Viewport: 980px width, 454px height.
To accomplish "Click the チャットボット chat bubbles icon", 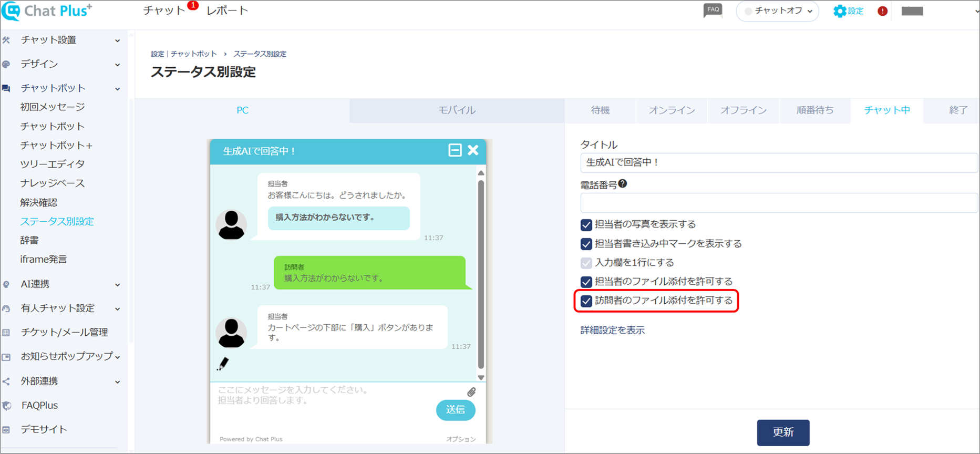I will click(6, 88).
